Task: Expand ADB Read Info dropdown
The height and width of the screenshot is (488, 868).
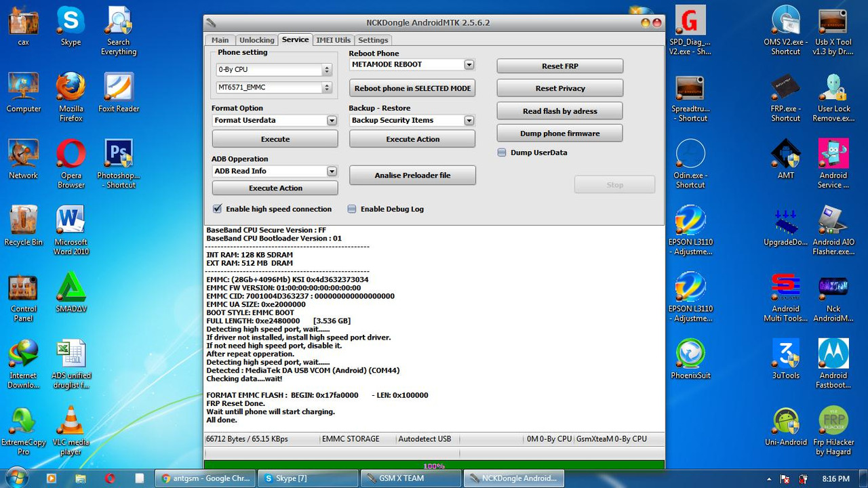Action: 332,171
